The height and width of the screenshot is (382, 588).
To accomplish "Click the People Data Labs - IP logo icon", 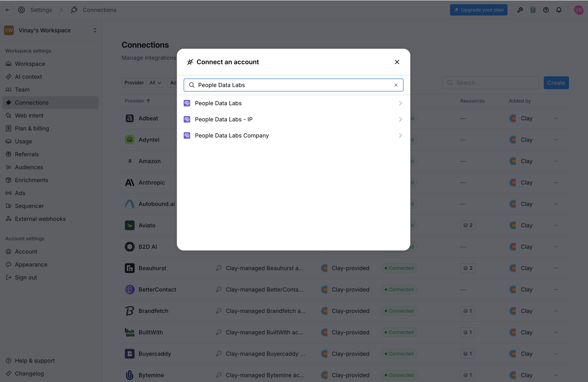I will point(187,119).
